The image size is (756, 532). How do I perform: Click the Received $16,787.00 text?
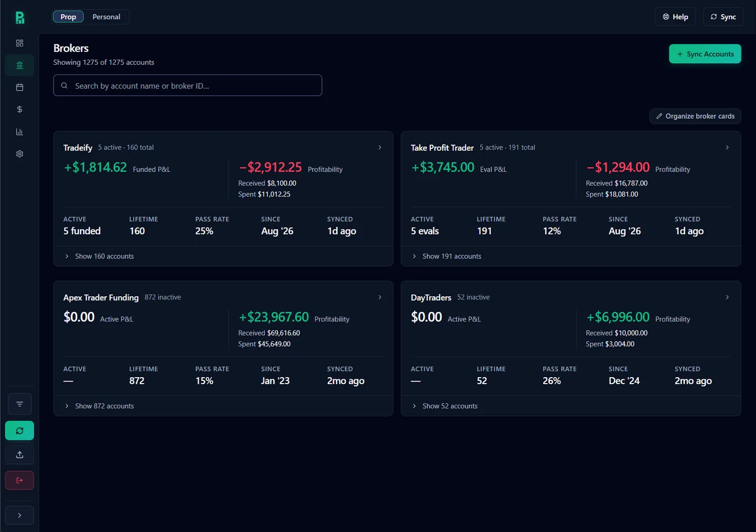(x=617, y=183)
